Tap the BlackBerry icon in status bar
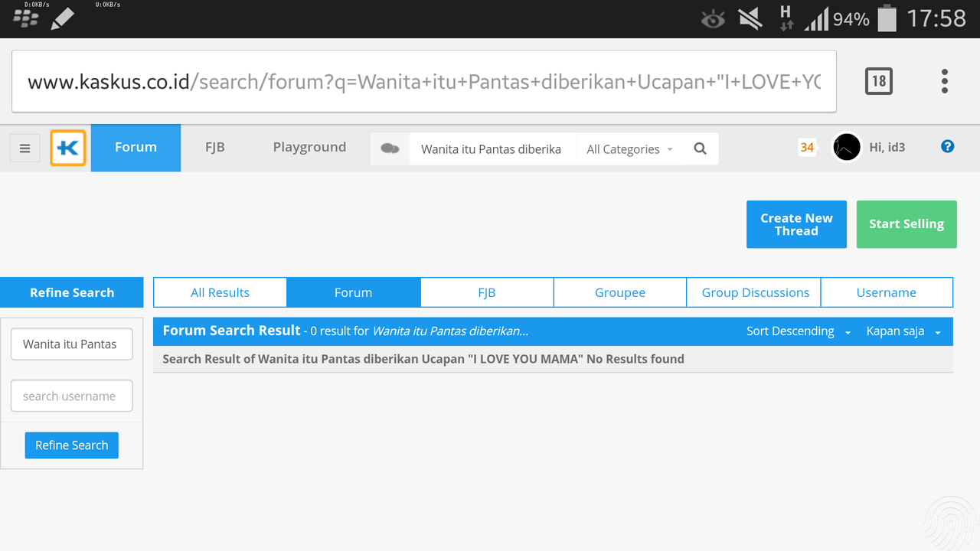This screenshot has width=980, height=551. click(x=26, y=18)
